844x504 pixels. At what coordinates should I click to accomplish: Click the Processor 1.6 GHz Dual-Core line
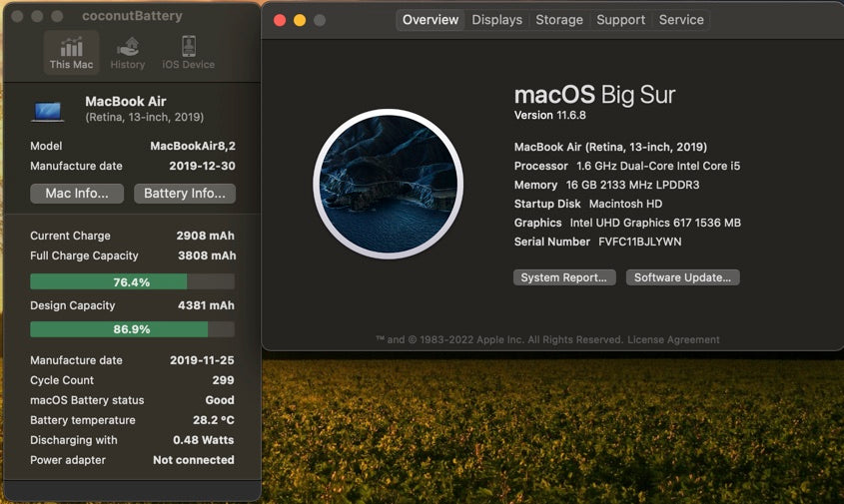tap(627, 166)
